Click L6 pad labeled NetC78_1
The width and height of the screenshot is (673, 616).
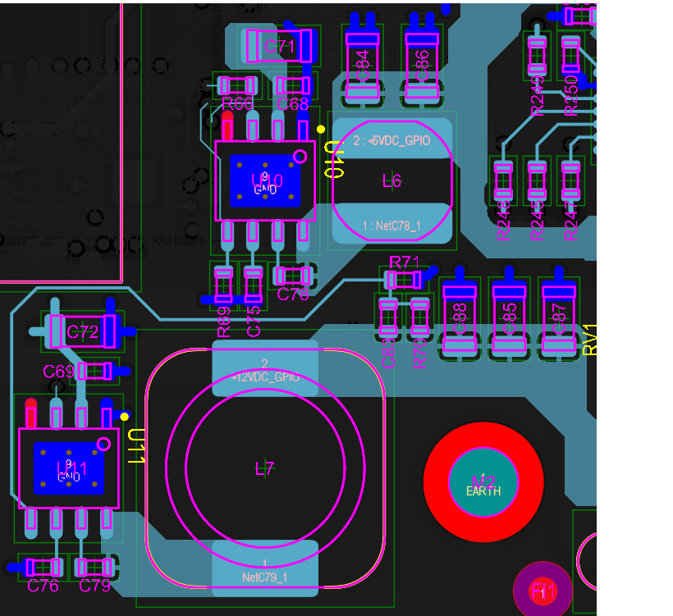(391, 224)
